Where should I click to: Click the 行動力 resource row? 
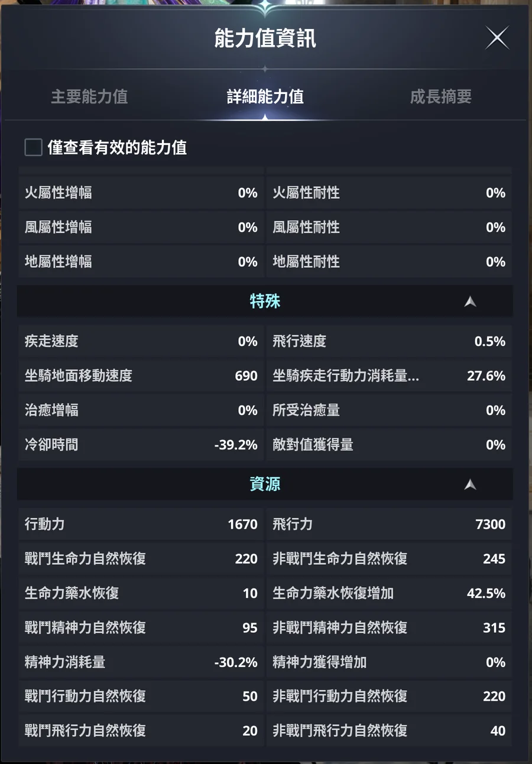pos(141,525)
